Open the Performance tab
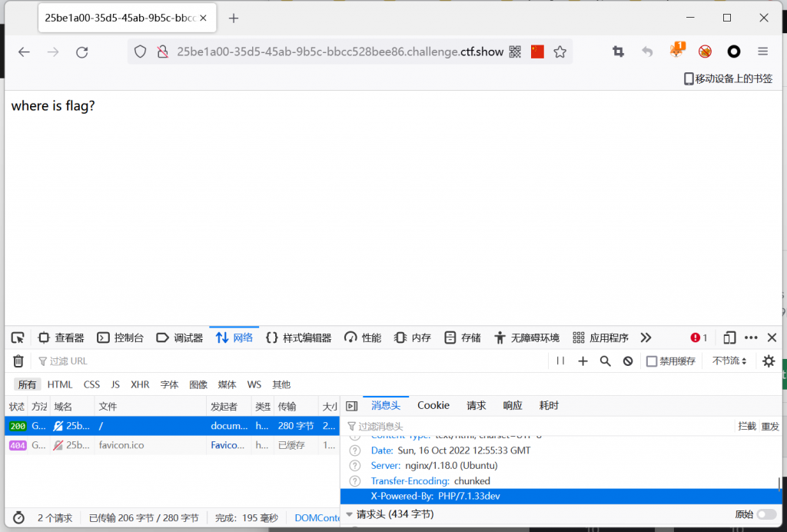The width and height of the screenshot is (787, 532). point(363,337)
